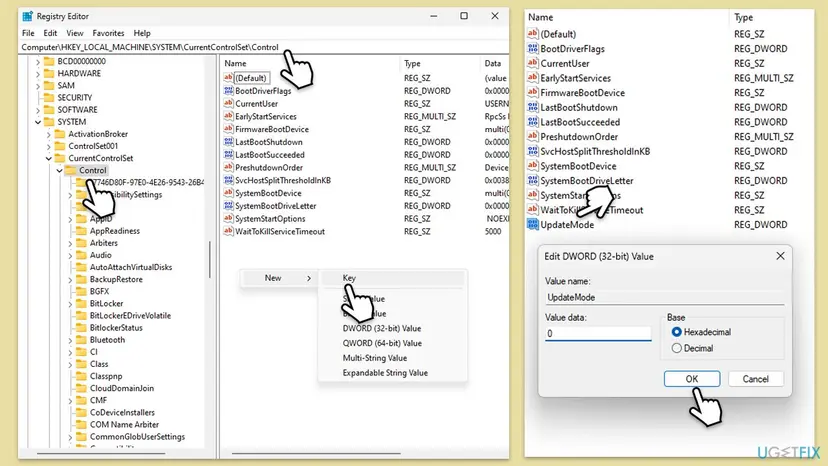Click the SystemBootDevice icon in right list

point(532,166)
